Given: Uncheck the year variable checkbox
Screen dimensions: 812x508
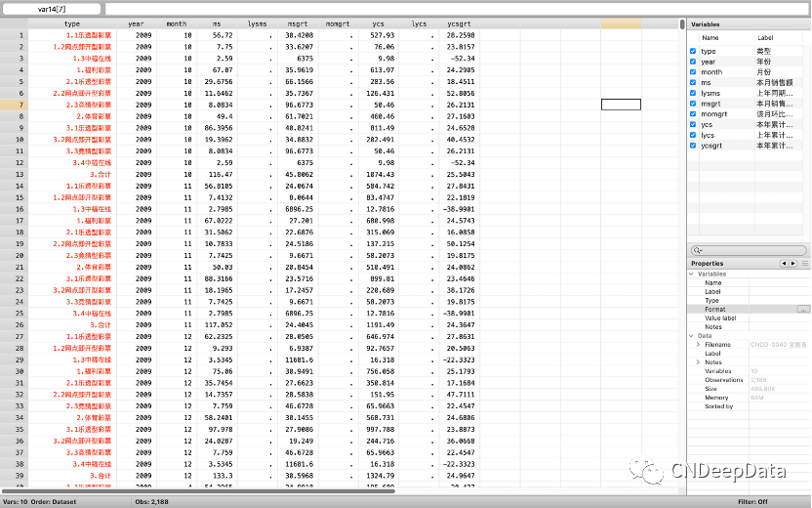Looking at the screenshot, I should 693,62.
